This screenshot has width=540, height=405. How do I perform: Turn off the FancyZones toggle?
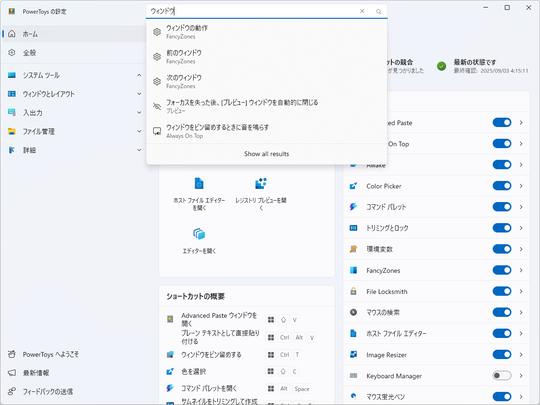[502, 270]
